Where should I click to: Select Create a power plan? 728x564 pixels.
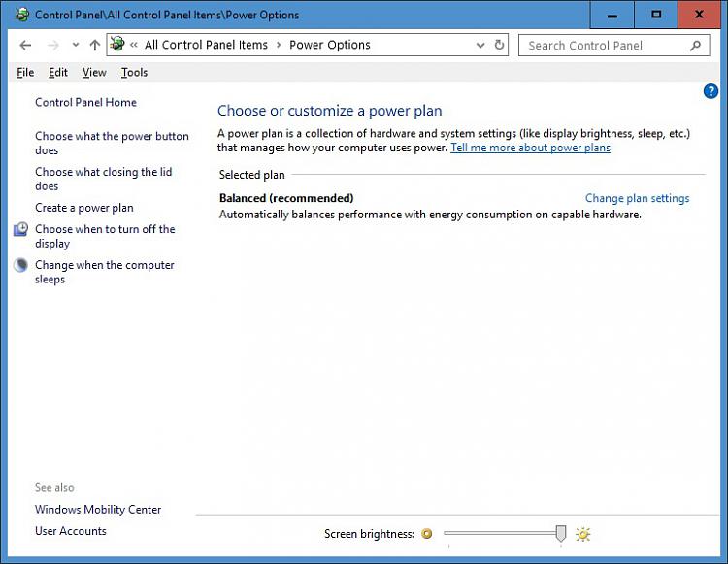point(84,208)
